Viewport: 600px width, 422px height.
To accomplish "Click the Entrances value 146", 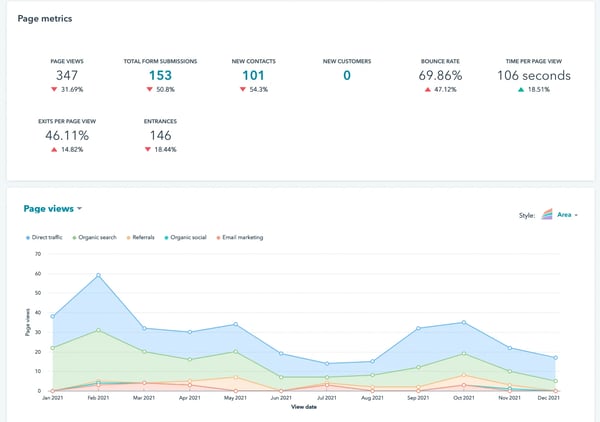I will [x=160, y=135].
